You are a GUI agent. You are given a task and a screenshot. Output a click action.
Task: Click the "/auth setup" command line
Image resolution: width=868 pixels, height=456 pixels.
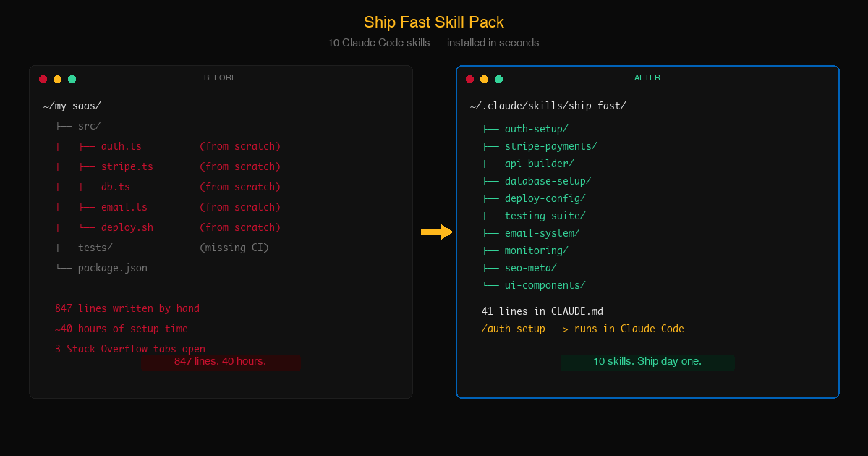pyautogui.click(x=583, y=329)
